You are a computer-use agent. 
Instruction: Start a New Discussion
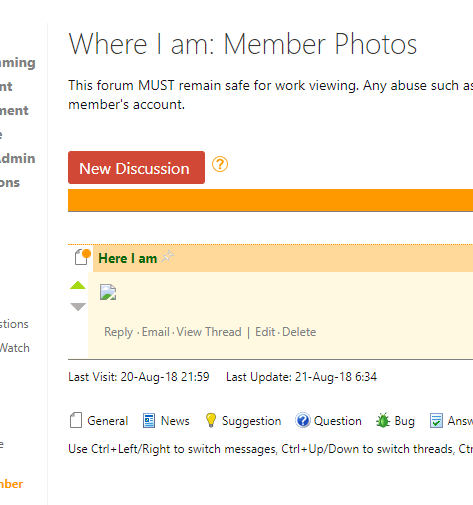[136, 167]
